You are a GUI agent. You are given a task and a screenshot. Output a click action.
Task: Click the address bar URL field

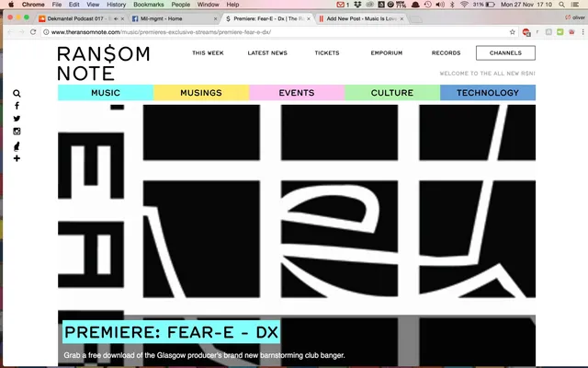tap(277, 32)
